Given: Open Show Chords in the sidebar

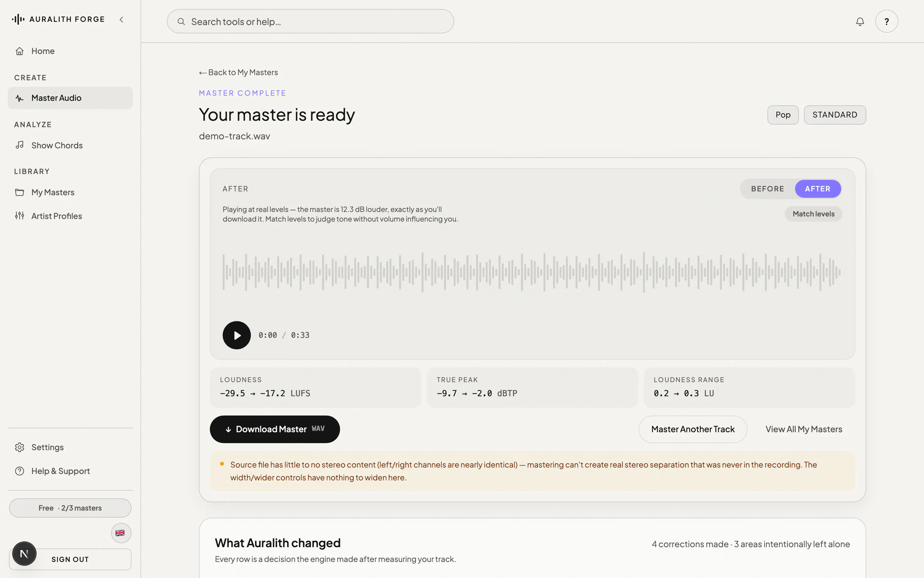Looking at the screenshot, I should point(70,145).
